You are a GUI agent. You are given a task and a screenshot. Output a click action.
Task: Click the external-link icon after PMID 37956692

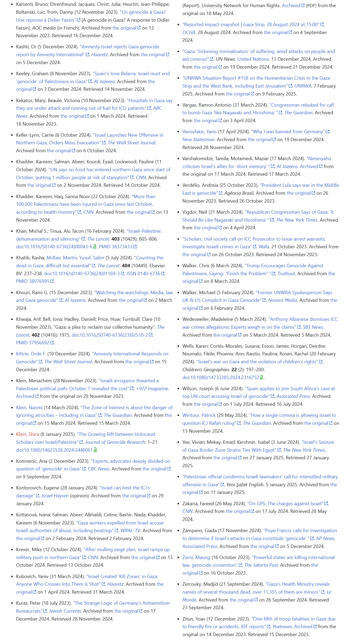coord(52,343)
